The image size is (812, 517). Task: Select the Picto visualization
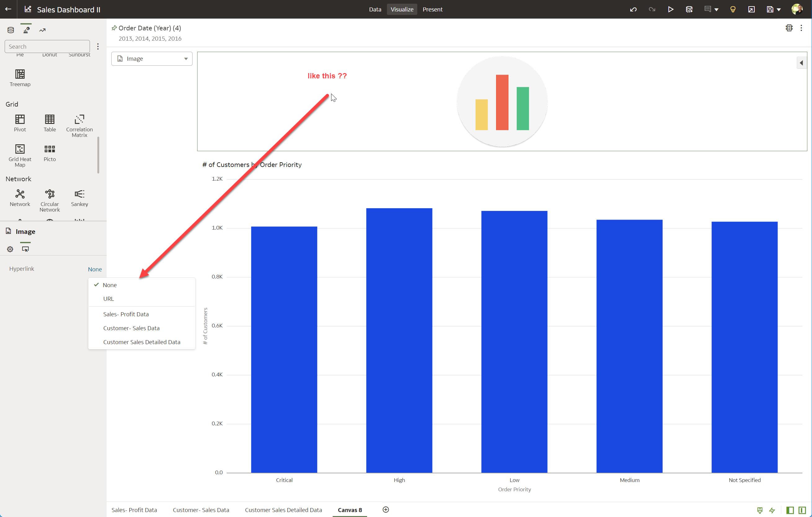point(50,153)
